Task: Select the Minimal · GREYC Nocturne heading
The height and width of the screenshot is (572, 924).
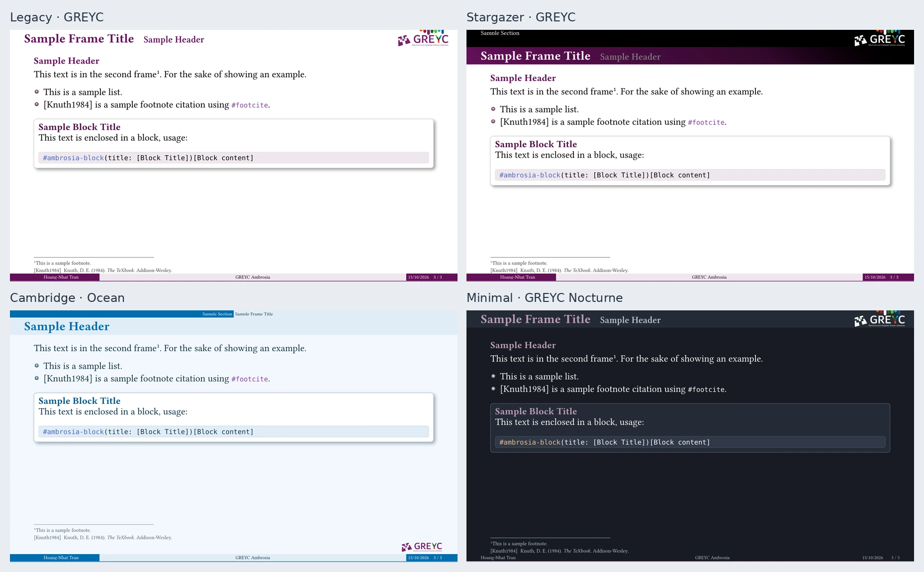Action: 545,297
